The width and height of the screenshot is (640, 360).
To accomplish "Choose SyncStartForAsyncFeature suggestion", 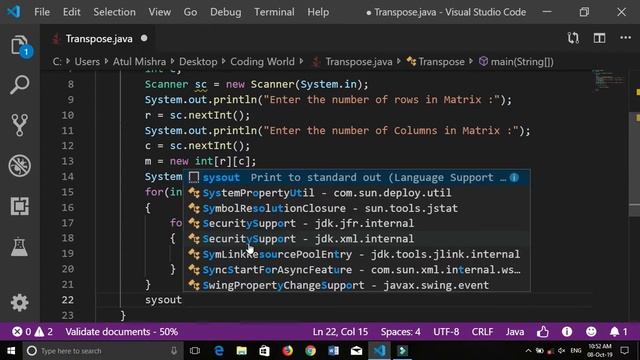I will tap(357, 270).
